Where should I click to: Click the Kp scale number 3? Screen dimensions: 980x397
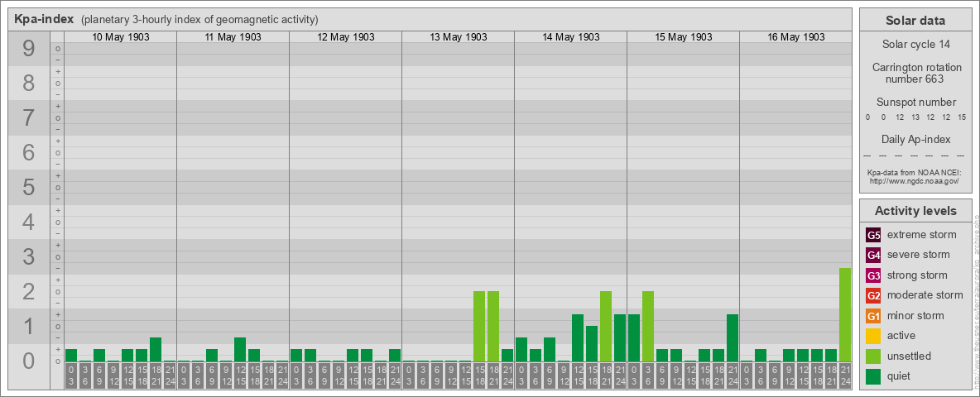pos(28,256)
